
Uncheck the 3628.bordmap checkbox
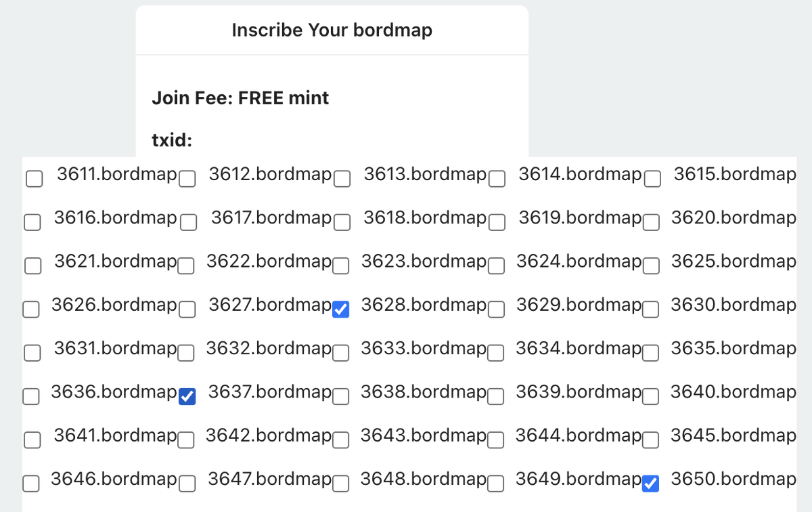(x=342, y=310)
